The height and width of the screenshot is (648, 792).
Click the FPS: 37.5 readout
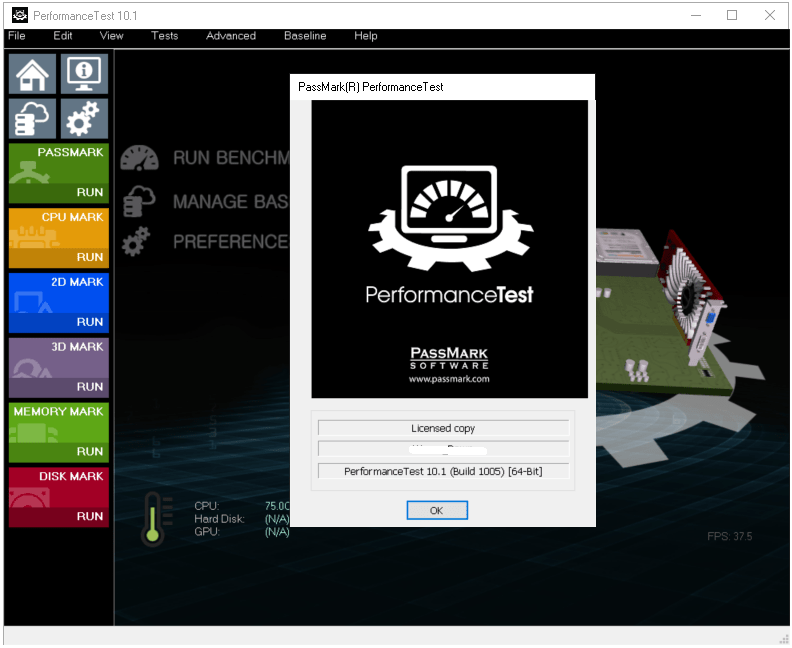point(729,536)
